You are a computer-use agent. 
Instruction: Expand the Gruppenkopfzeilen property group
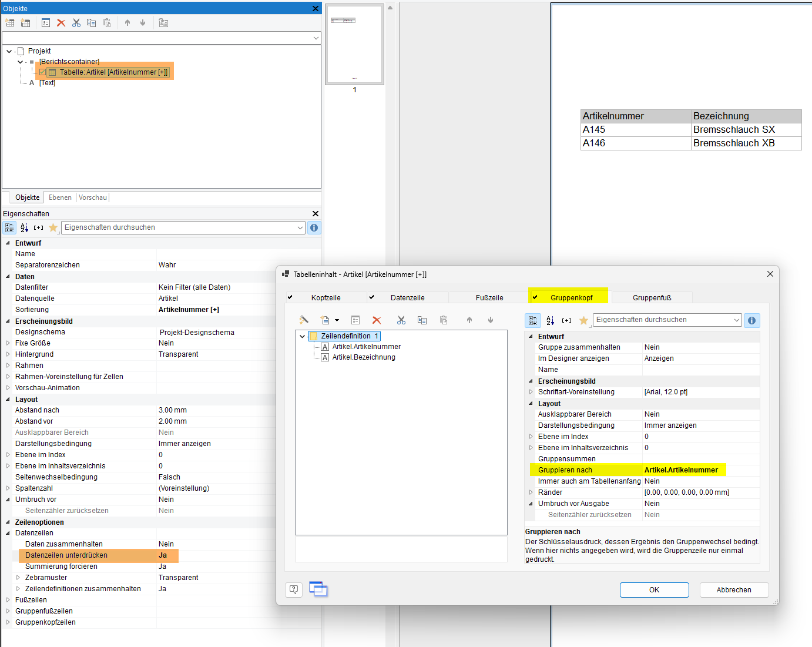coord(8,622)
